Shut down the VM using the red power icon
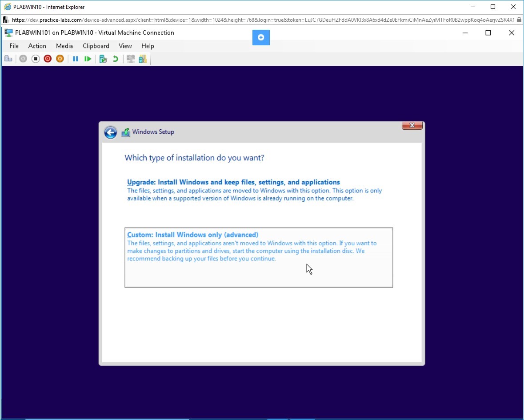524x420 pixels. 48,59
